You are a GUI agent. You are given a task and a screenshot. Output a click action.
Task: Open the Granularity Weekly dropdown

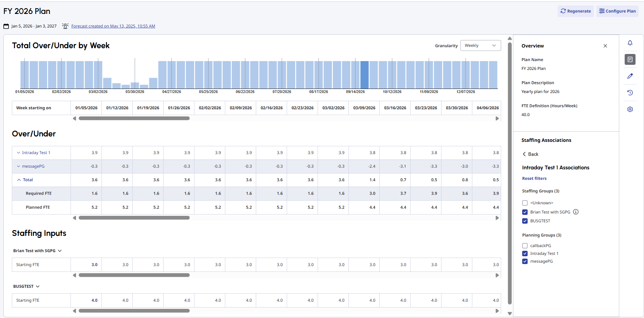(480, 45)
